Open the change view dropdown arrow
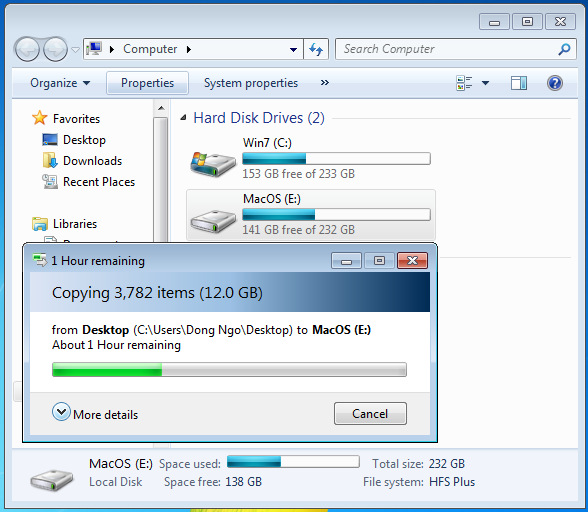The image size is (588, 512). coord(485,83)
